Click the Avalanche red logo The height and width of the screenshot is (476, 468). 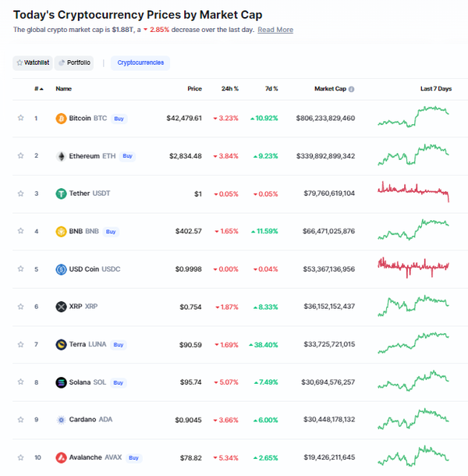(x=61, y=458)
